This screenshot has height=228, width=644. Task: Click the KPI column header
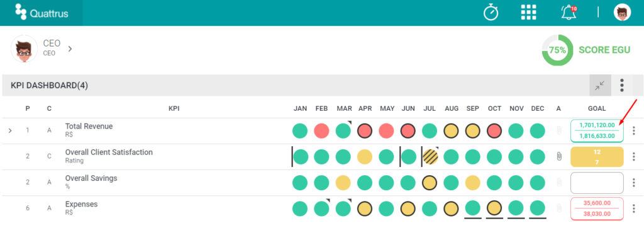[x=174, y=109]
